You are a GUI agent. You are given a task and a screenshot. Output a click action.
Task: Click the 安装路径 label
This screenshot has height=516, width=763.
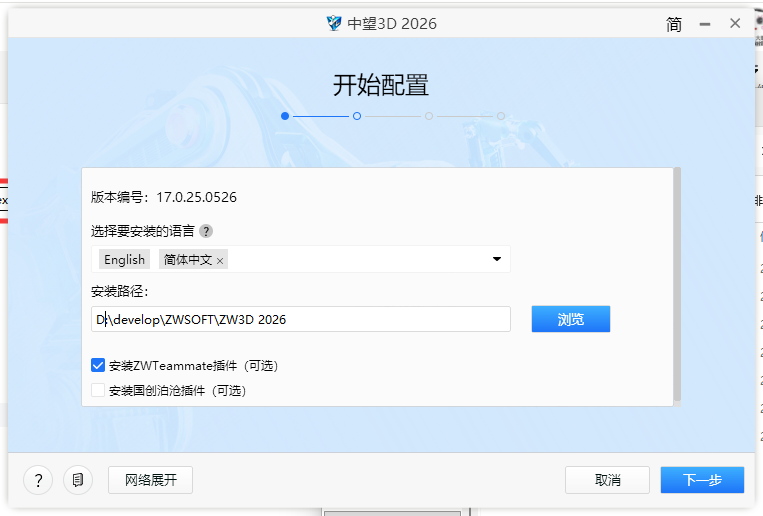pyautogui.click(x=120, y=291)
